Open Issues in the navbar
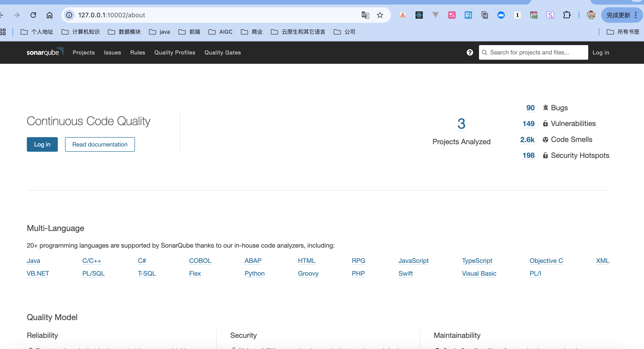 click(112, 52)
